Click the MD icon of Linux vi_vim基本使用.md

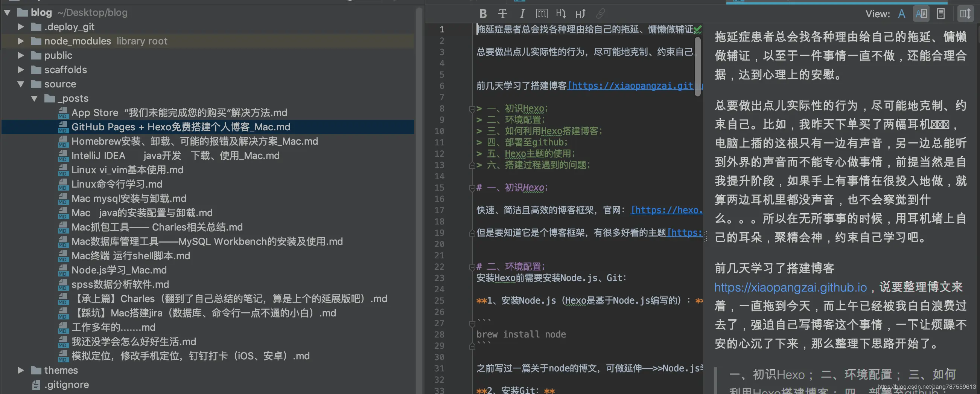click(x=63, y=170)
